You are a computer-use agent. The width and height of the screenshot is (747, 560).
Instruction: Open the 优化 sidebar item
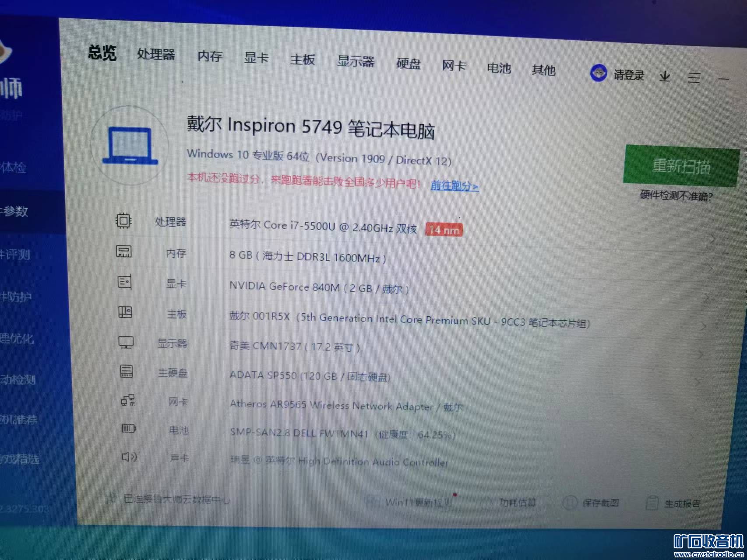(17, 339)
